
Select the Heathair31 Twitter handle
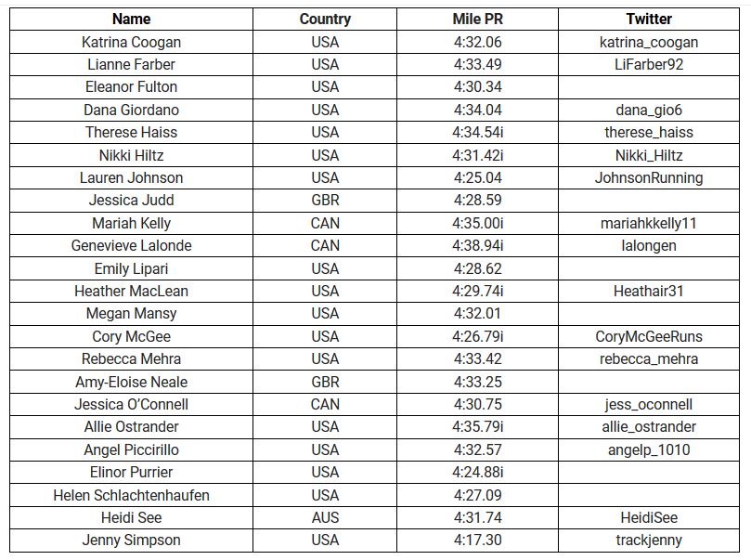click(x=649, y=292)
